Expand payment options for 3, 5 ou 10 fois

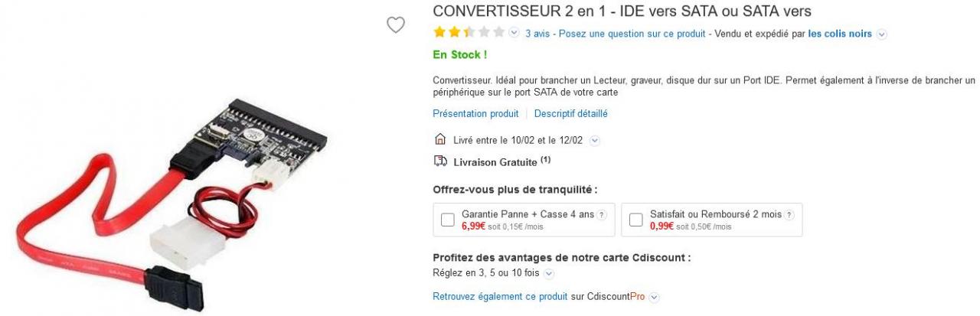(x=549, y=273)
